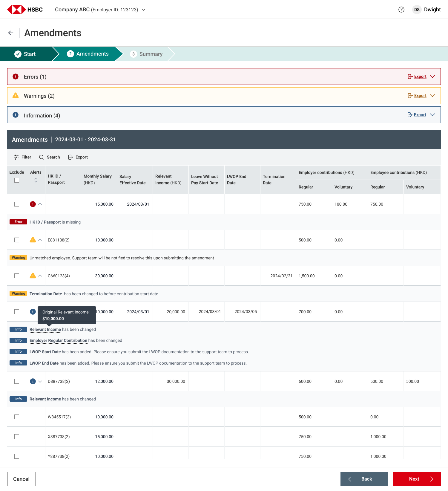Check the Exclude box for X887738(2)
Screen dimensions: 448x491
(17, 437)
